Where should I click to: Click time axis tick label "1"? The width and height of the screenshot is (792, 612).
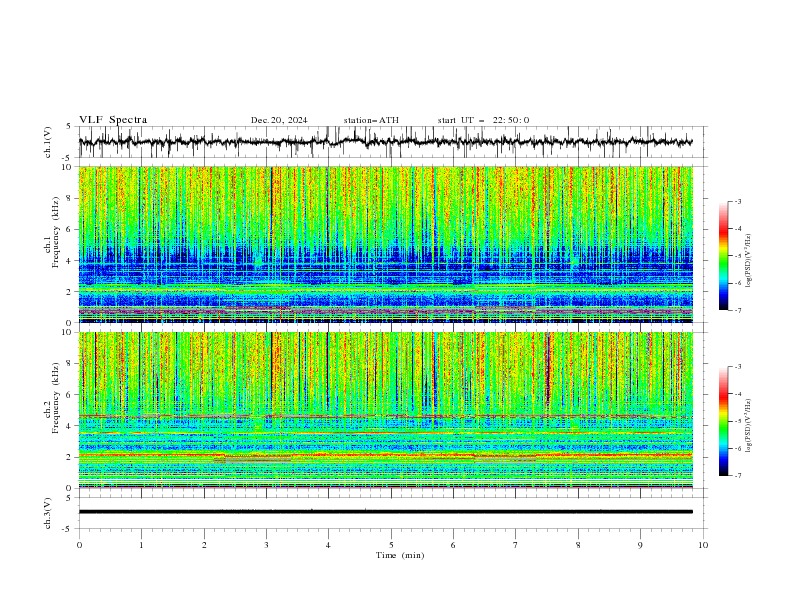pyautogui.click(x=141, y=545)
